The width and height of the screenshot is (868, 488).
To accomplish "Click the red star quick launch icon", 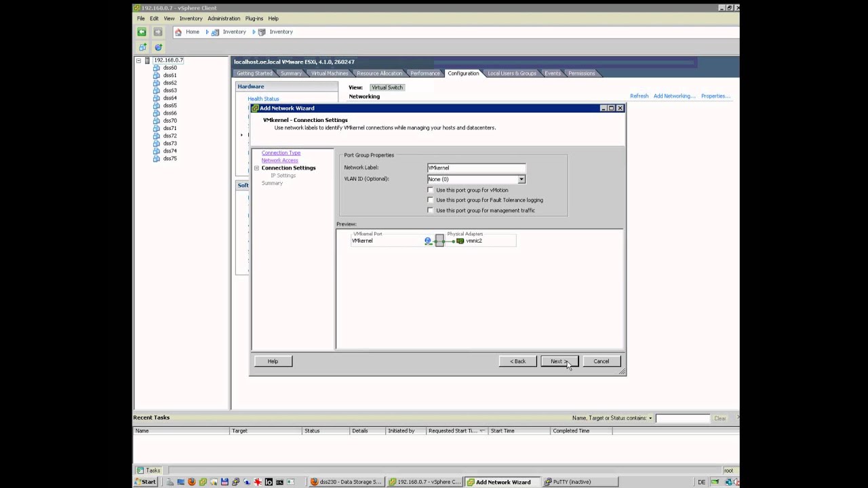I will 258,482.
